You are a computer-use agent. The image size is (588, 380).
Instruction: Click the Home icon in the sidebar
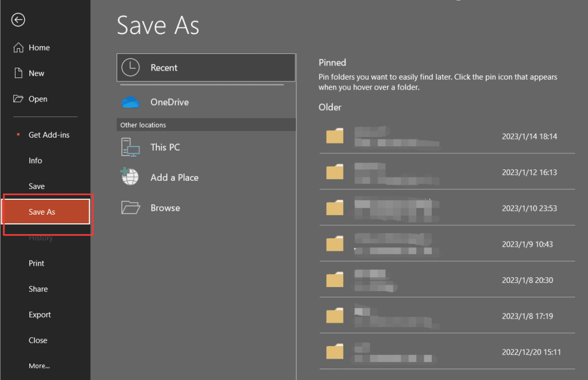point(17,47)
